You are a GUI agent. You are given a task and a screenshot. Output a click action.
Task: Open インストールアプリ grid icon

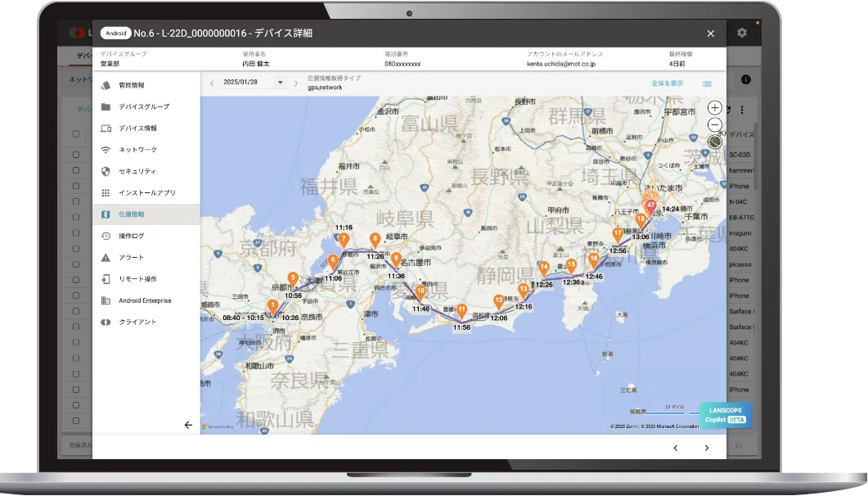click(106, 193)
